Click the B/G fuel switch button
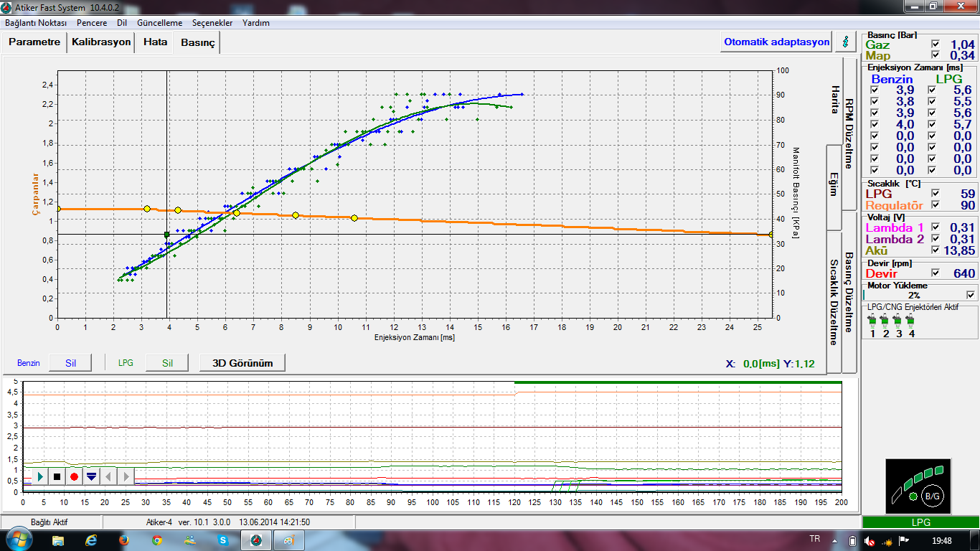Viewport: 980px width, 551px height. pos(932,495)
